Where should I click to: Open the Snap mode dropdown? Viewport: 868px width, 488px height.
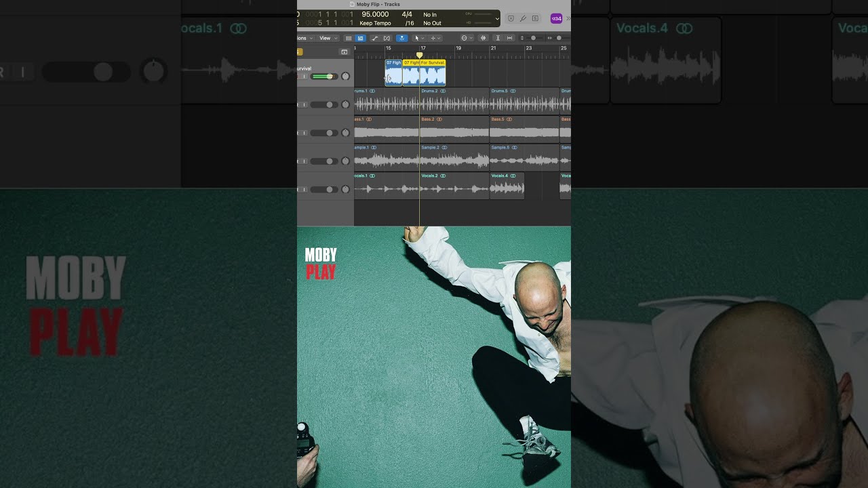tap(467, 38)
